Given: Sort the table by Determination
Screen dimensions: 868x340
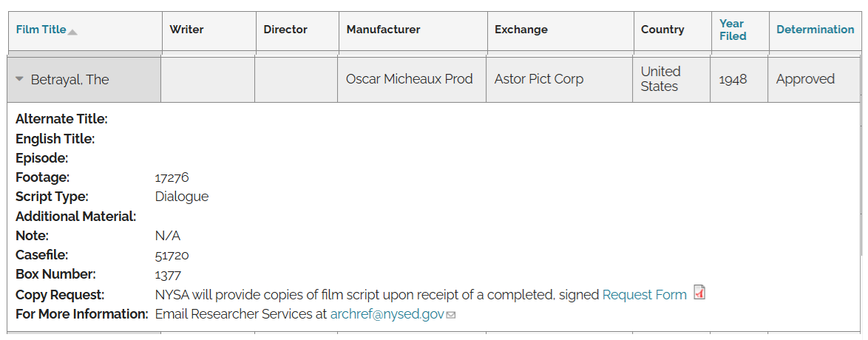Looking at the screenshot, I should point(815,30).
